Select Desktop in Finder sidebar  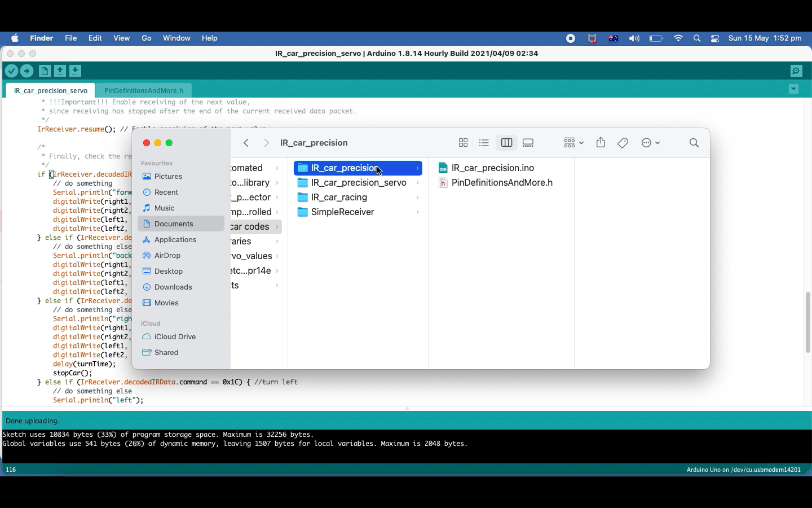(180, 271)
